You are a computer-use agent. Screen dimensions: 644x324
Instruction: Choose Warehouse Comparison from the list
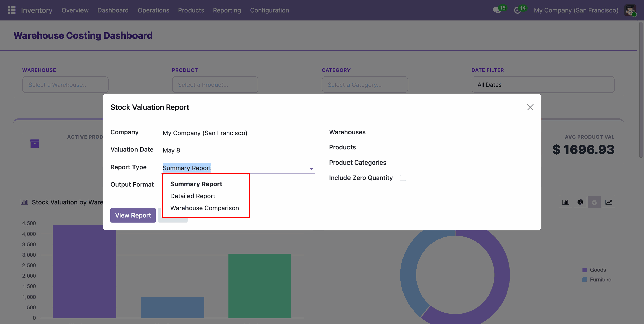205,208
